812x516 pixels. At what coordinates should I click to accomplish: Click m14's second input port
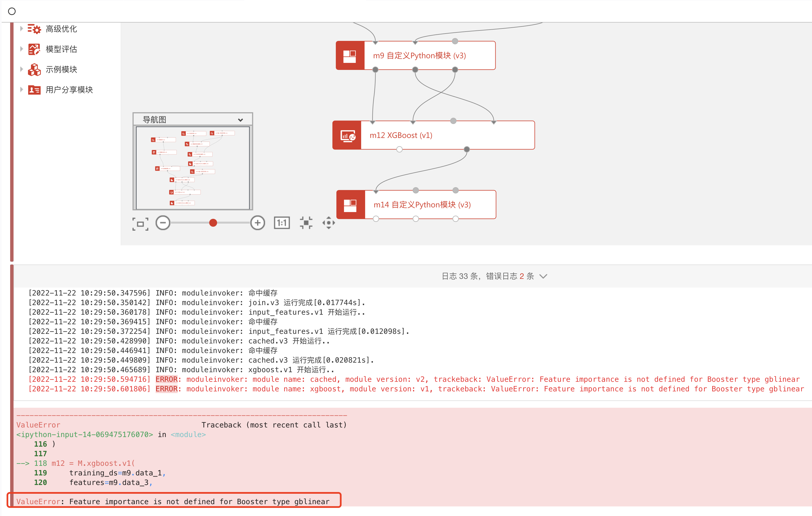(x=416, y=190)
